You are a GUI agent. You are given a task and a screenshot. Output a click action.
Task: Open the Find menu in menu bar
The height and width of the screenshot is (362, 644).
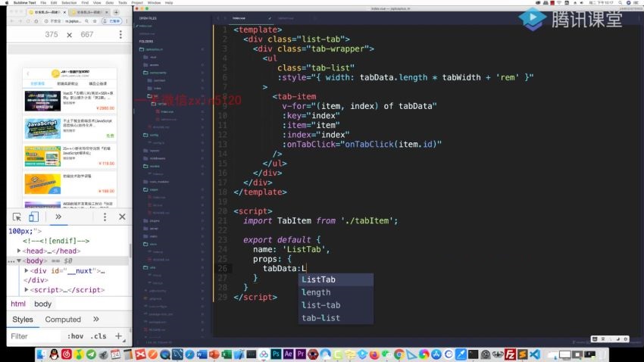tap(85, 2)
